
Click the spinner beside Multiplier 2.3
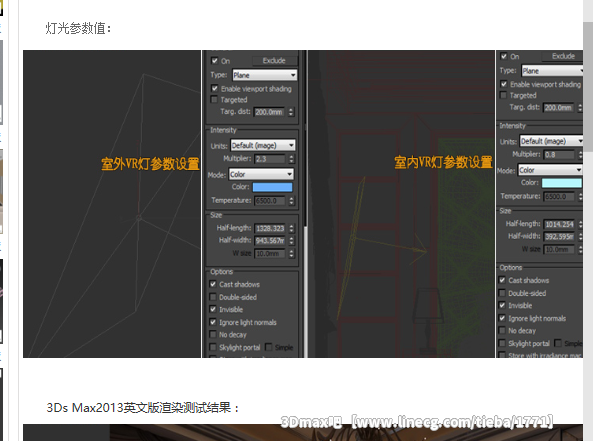pos(291,159)
